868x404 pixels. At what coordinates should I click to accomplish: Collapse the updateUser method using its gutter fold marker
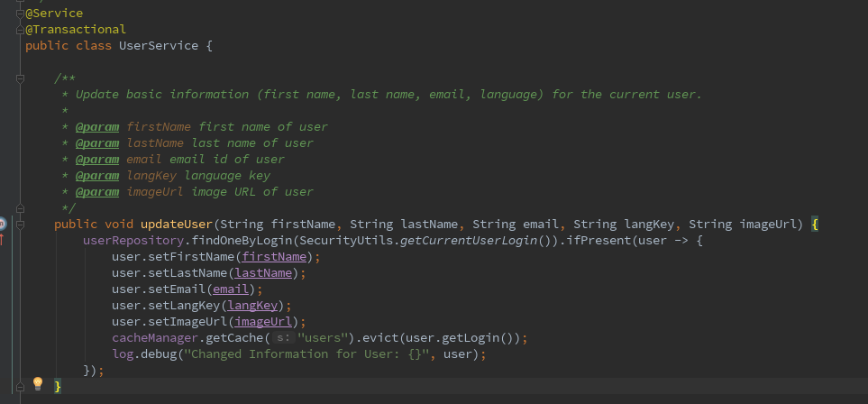[x=21, y=225]
